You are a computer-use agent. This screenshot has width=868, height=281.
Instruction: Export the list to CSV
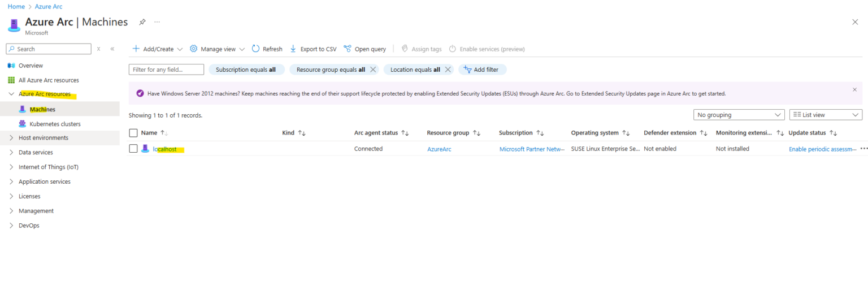[x=313, y=49]
